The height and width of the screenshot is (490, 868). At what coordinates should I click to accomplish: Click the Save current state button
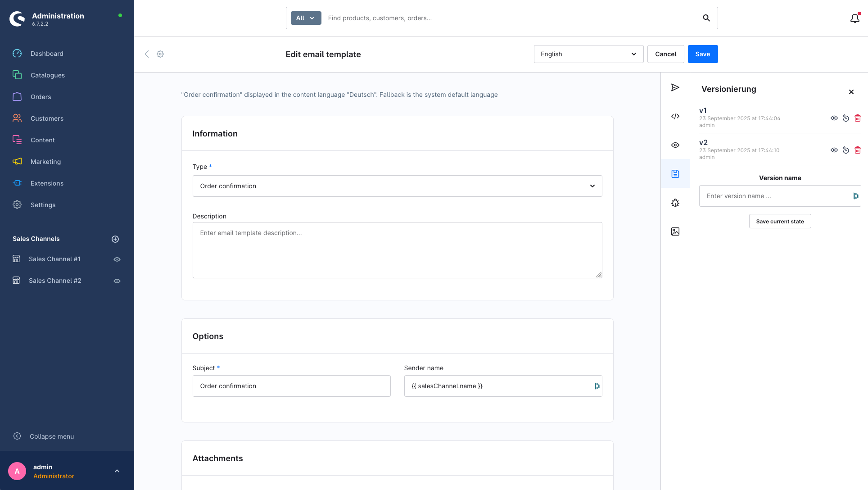pos(780,221)
